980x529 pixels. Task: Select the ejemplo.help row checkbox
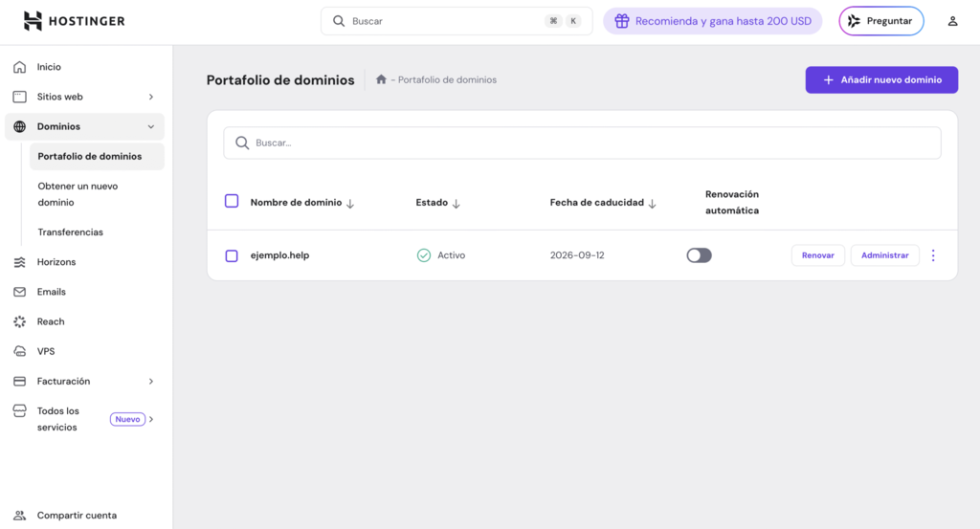point(232,255)
